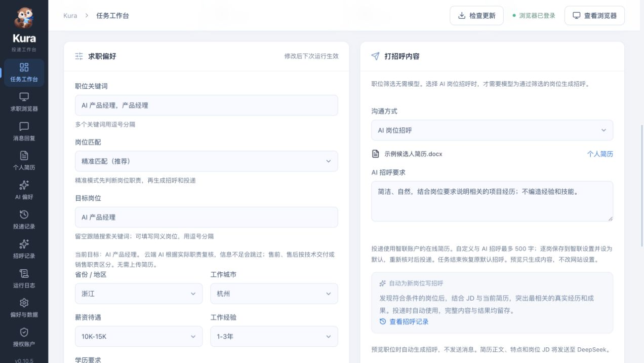Open the 工作城市 dropdown showing 杭州
Screen dimensions: 644x363
pyautogui.click(x=274, y=294)
